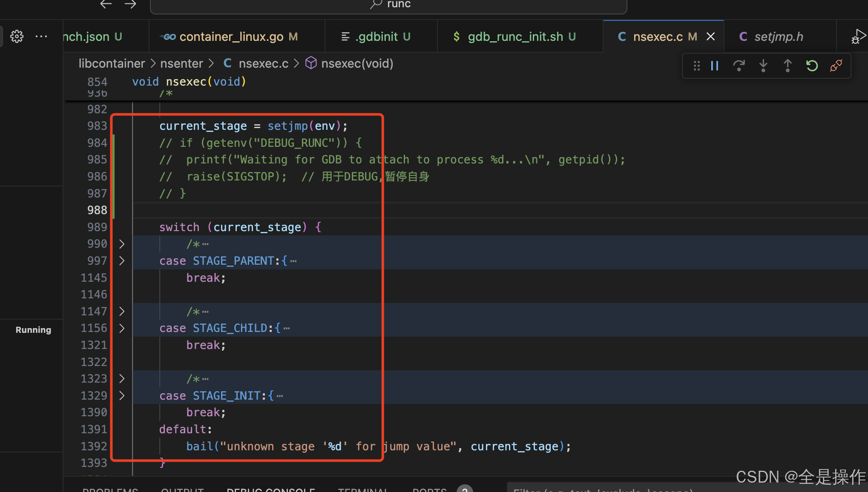
Task: Click the run and debug play icon
Action: (858, 37)
